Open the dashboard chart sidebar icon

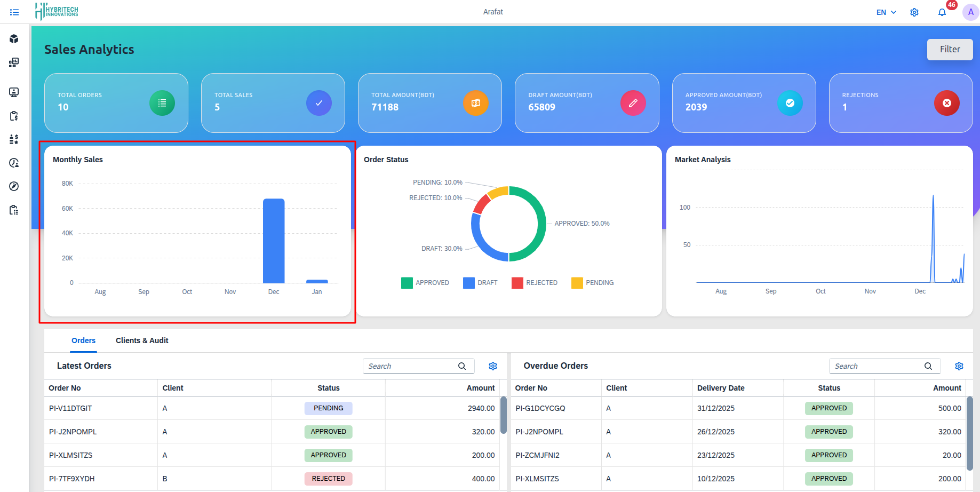pos(14,63)
